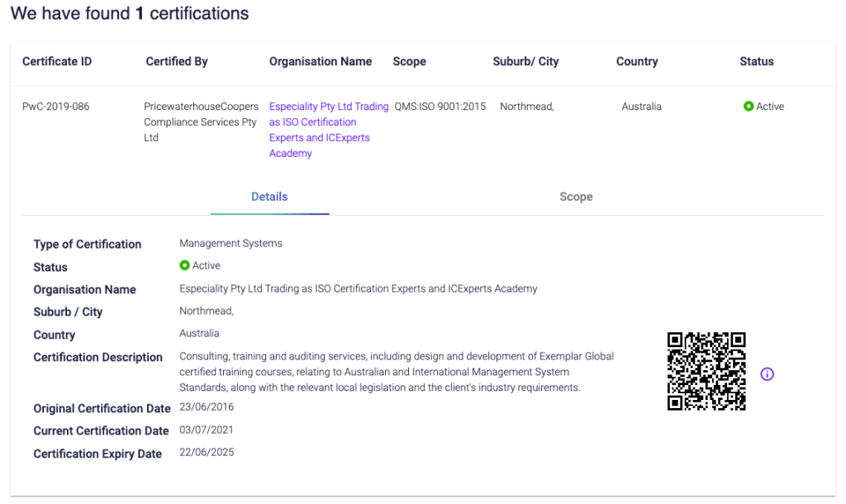This screenshot has width=846, height=504.
Task: Click Australia in the table row
Action: 641,107
